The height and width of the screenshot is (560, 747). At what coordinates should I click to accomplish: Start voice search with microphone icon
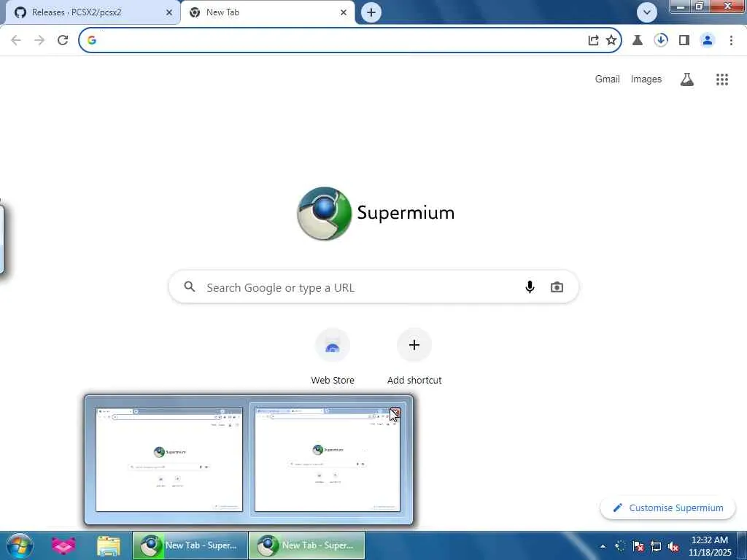click(530, 287)
